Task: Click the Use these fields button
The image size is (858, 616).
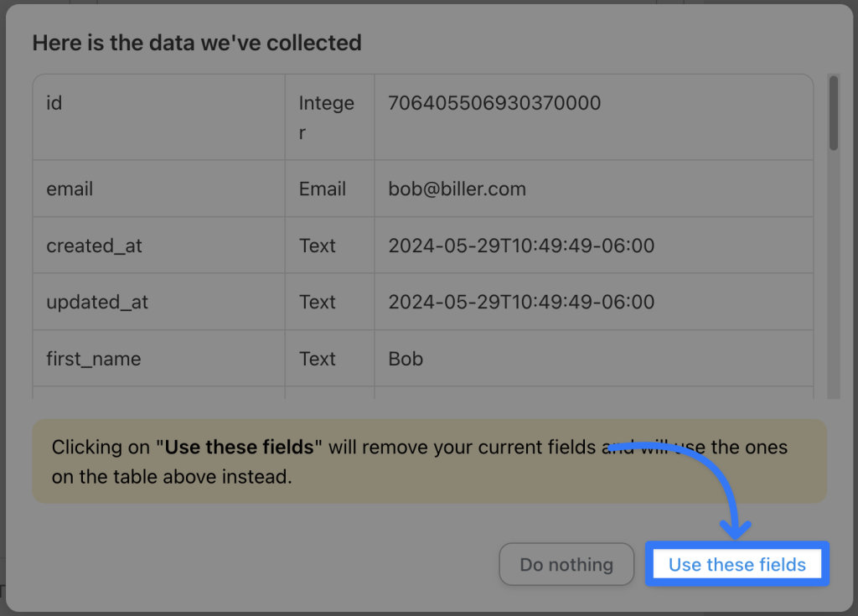Action: pos(737,564)
